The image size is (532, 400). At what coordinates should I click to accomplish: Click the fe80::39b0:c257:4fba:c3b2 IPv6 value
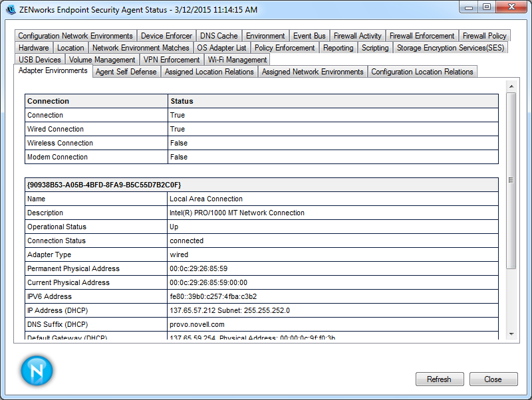click(x=213, y=296)
